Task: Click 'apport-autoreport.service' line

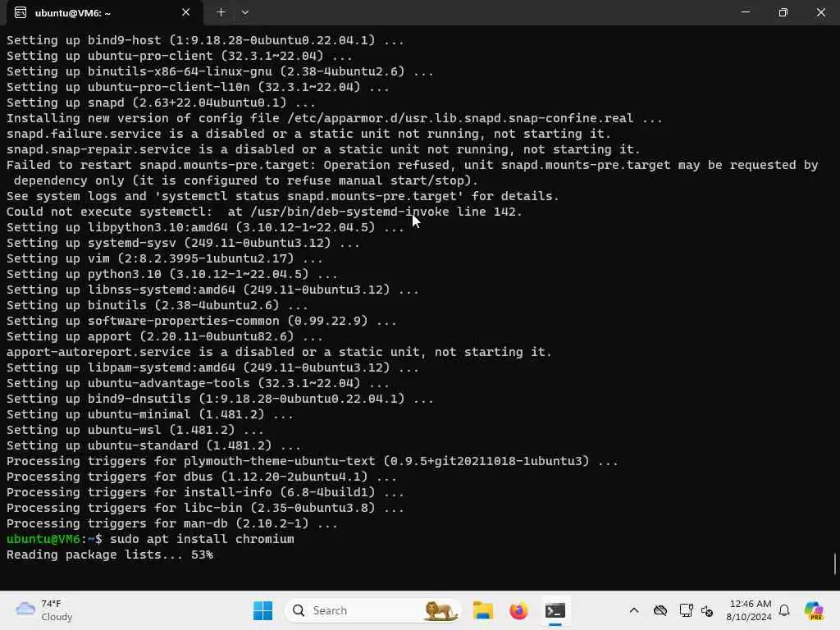Action: (279, 352)
